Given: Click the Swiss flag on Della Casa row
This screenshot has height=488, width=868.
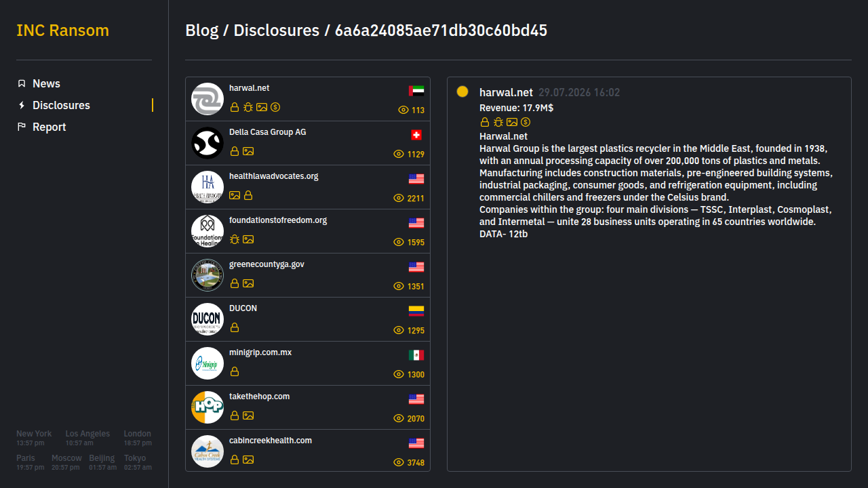Looking at the screenshot, I should 416,135.
